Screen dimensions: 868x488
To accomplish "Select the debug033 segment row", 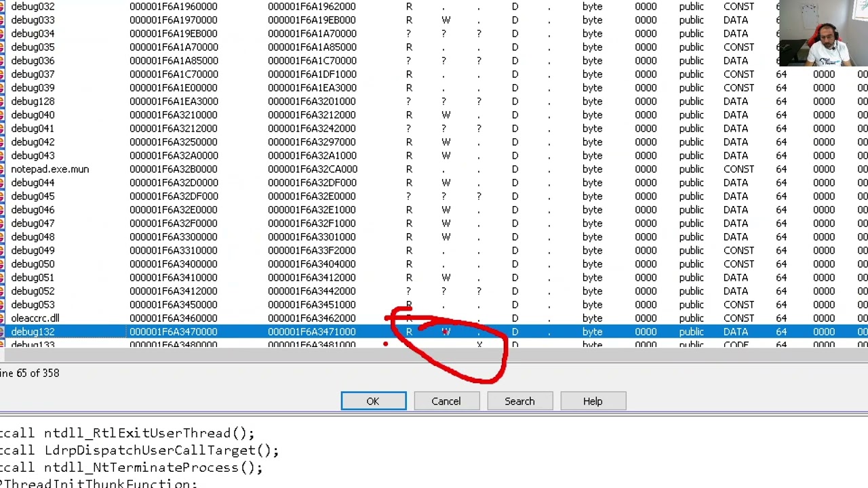I will point(434,20).
